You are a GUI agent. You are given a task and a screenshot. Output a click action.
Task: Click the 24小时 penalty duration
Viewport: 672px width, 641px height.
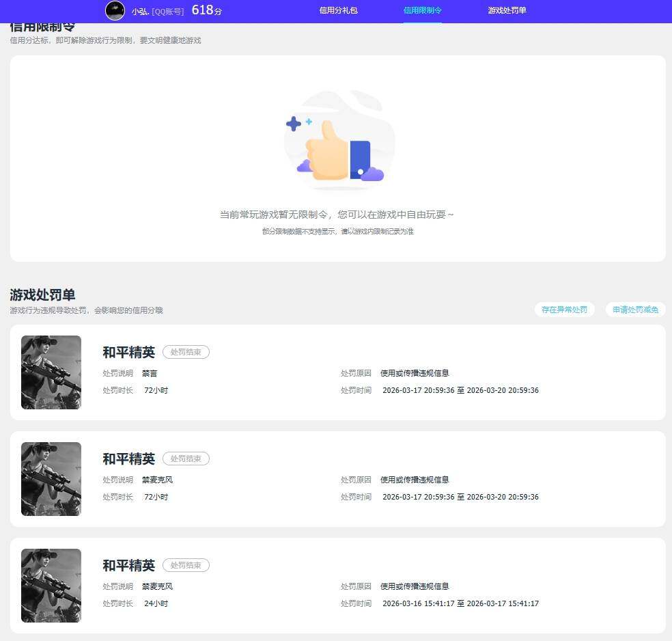click(x=156, y=603)
